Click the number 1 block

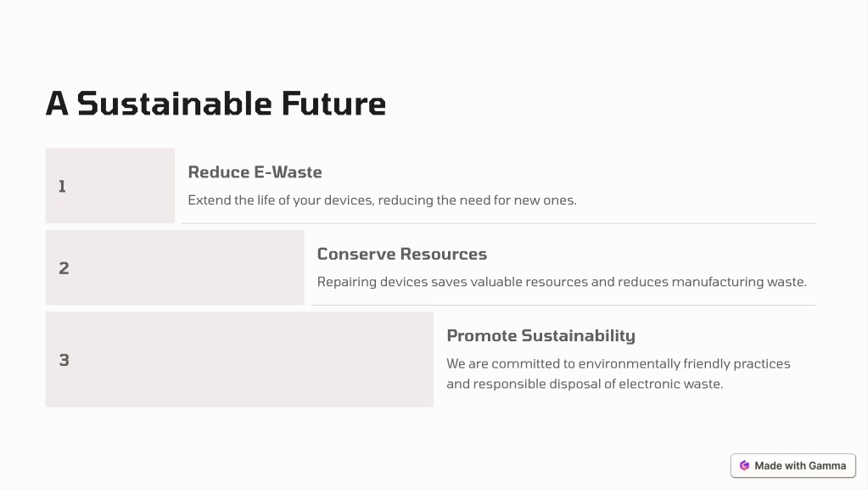click(x=110, y=186)
